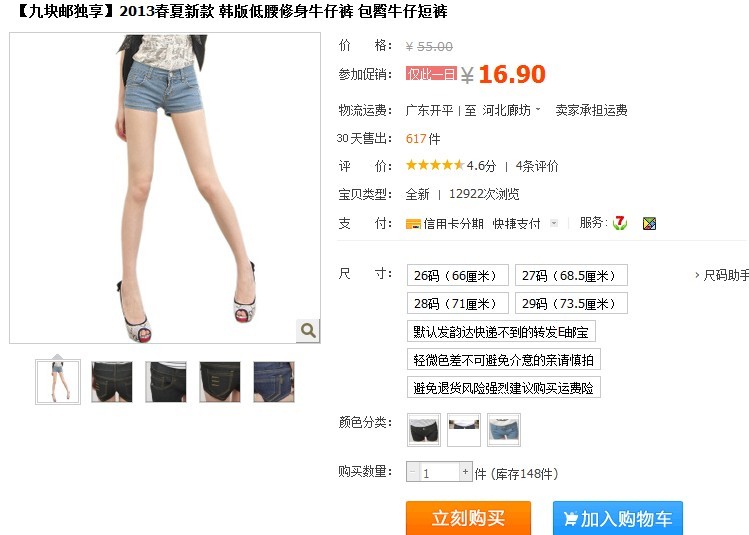Click the 7-day return service icon

click(x=620, y=223)
